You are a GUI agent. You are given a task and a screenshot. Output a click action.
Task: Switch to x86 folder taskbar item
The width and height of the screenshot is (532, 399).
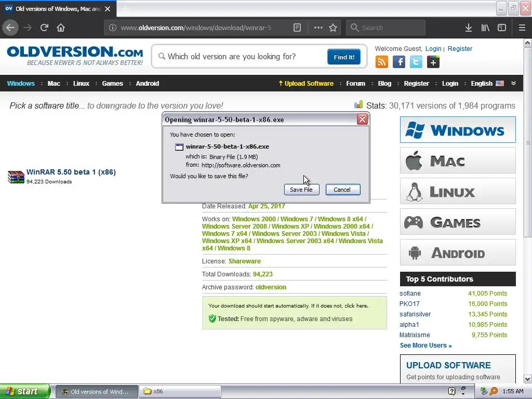180,392
